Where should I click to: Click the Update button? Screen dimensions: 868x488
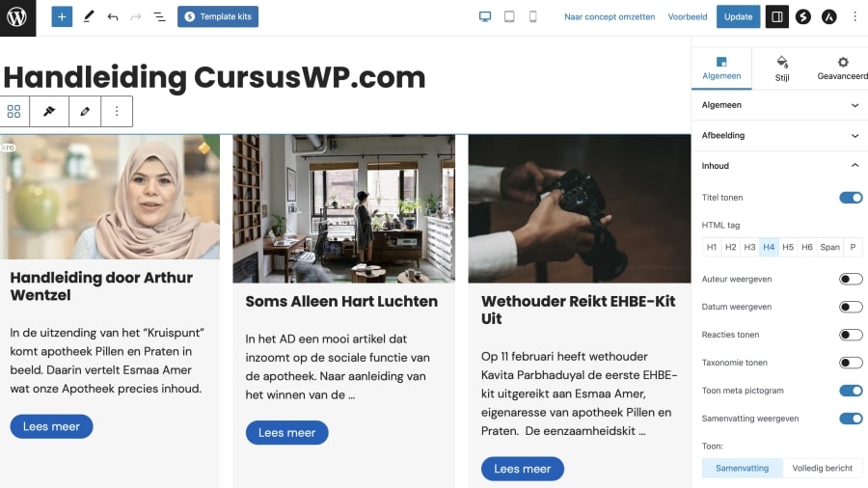[x=739, y=16]
